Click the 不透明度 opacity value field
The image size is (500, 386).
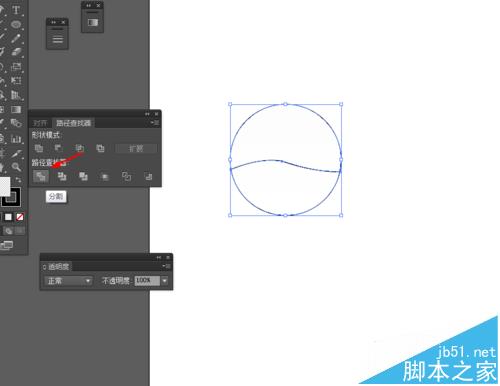tap(147, 281)
